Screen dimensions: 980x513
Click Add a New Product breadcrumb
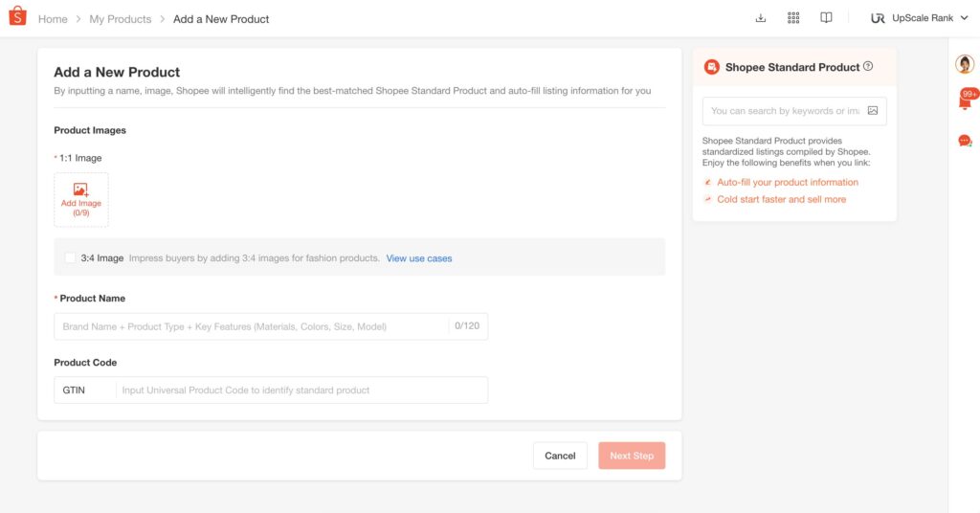point(221,19)
